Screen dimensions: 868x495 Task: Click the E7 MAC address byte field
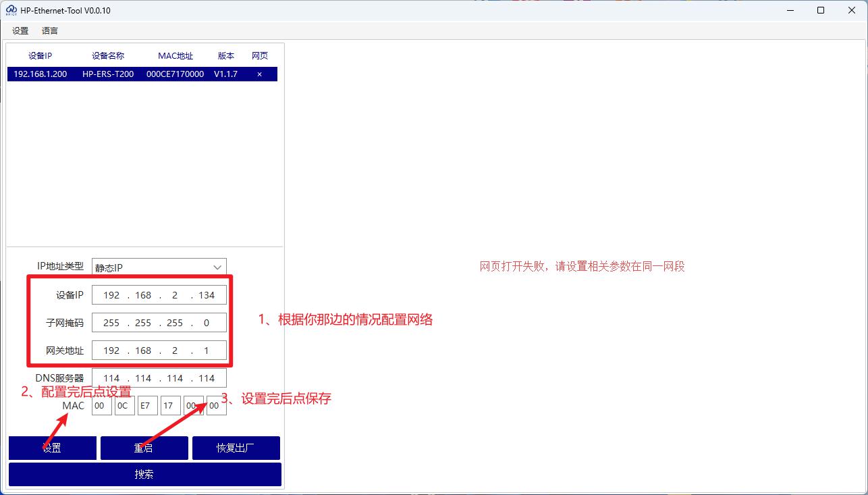tap(147, 405)
